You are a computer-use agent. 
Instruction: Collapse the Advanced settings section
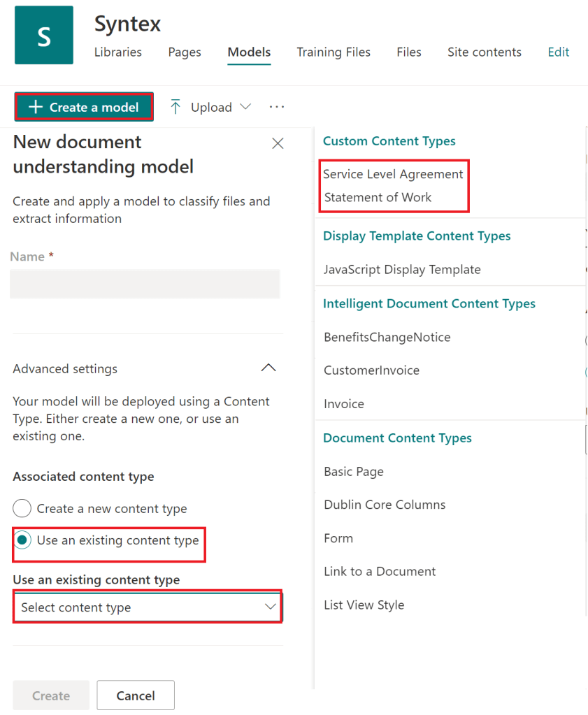coord(268,368)
